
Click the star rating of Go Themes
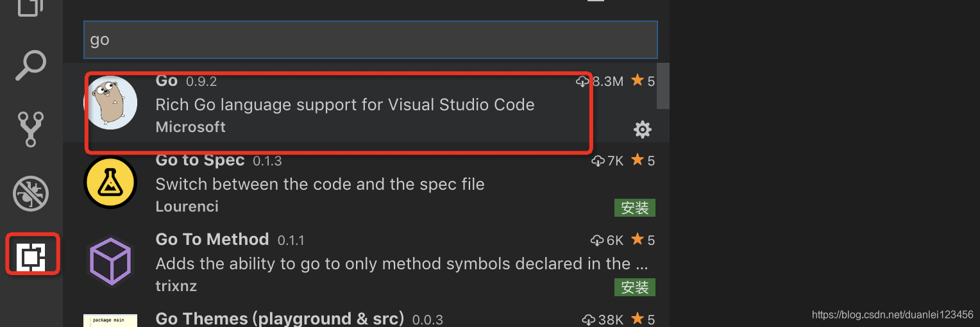[643, 319]
